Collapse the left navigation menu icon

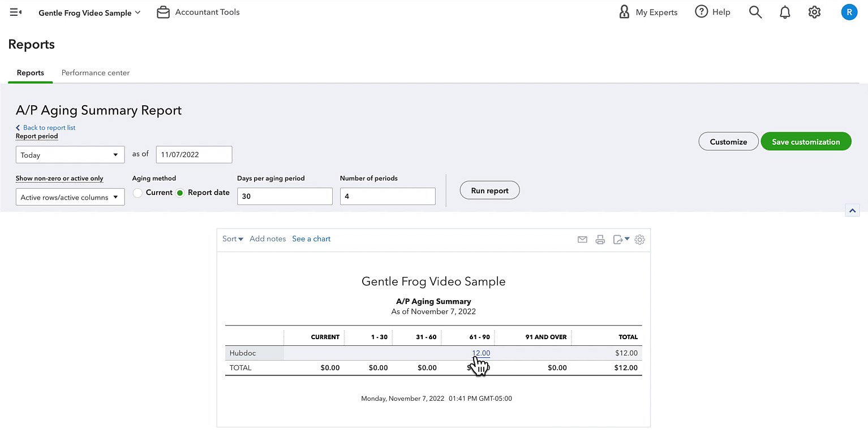click(x=16, y=12)
